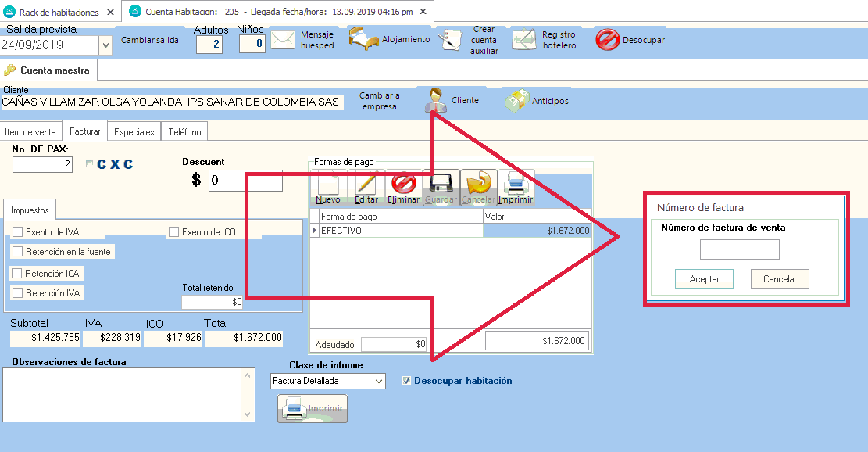The height and width of the screenshot is (452, 868).
Task: Click Nuevo payment form icon
Action: point(328,185)
